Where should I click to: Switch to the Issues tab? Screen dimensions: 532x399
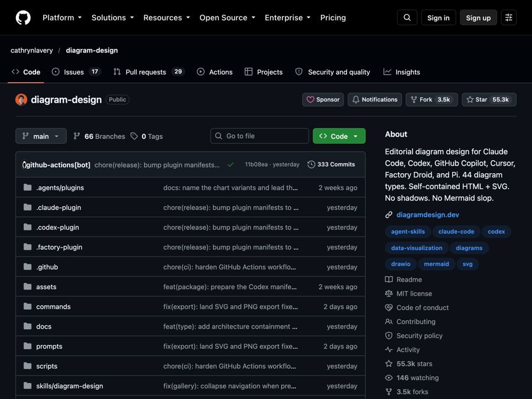pos(76,72)
